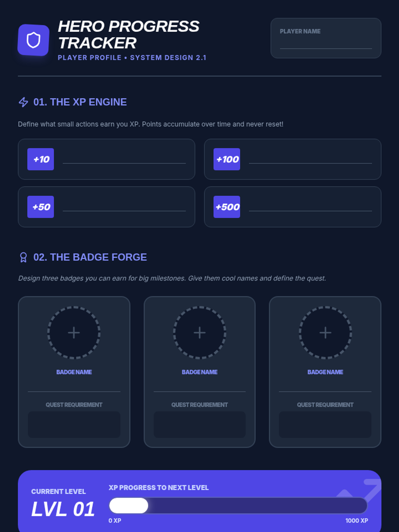The height and width of the screenshot is (532, 399).
Task: Click the LVL 01 level indicator
Action: pyautogui.click(x=63, y=509)
